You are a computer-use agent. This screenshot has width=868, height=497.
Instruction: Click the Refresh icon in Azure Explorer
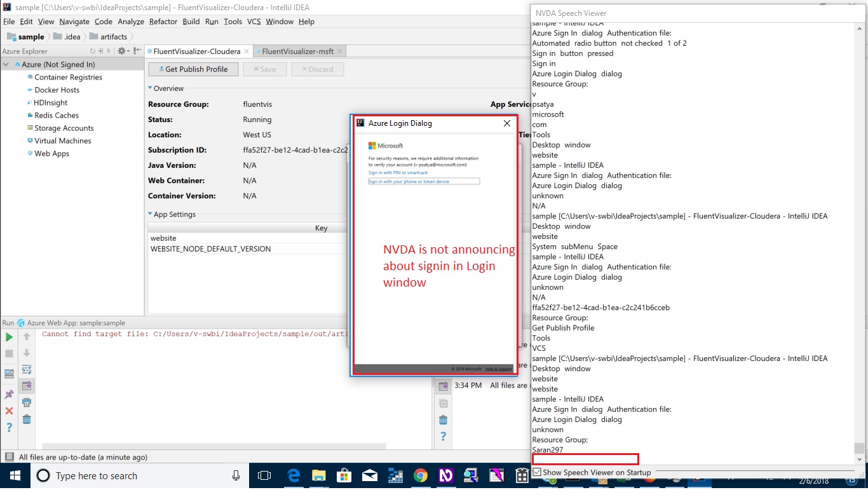click(93, 51)
